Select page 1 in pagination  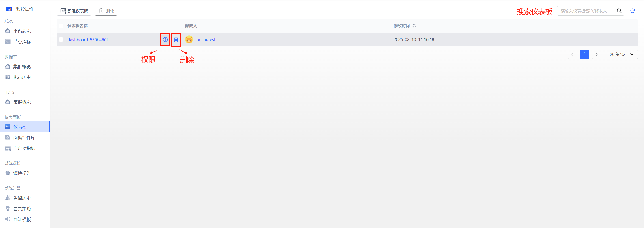(584, 54)
